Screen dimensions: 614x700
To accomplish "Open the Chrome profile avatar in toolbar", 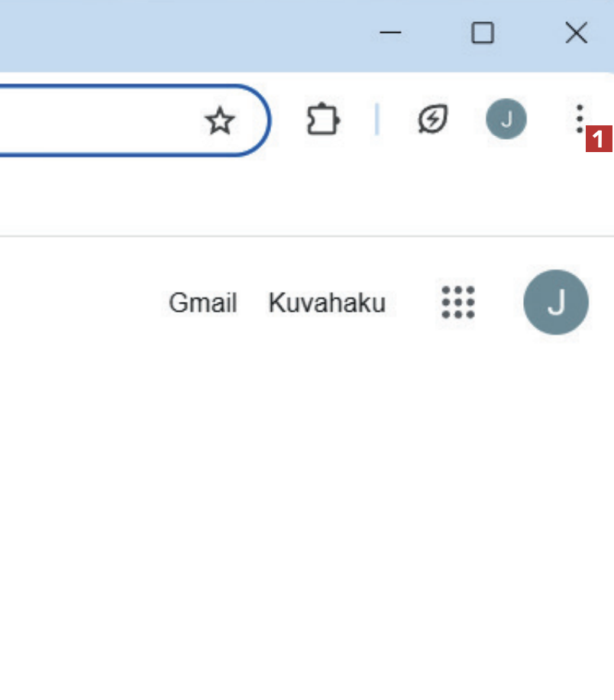I will pyautogui.click(x=506, y=120).
